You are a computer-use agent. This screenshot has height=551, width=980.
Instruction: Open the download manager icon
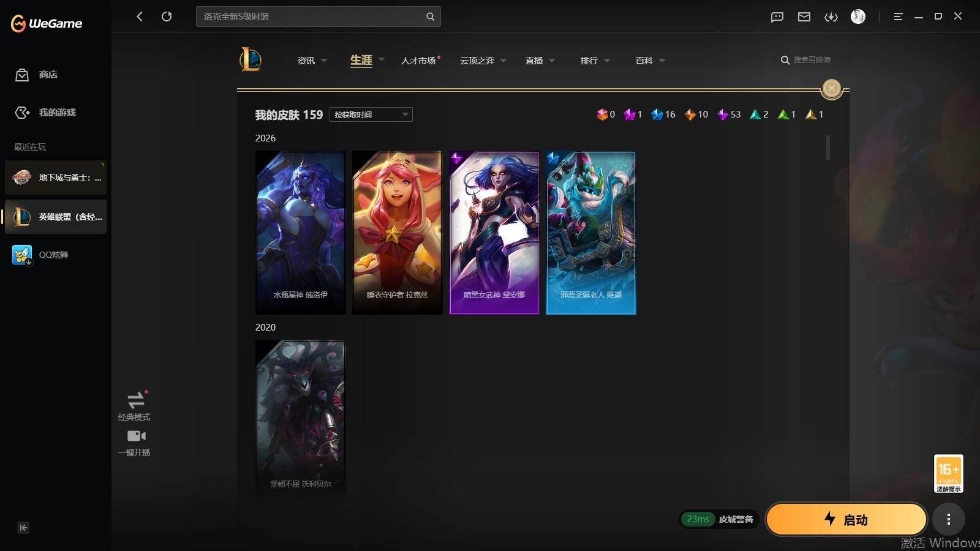[x=831, y=17]
